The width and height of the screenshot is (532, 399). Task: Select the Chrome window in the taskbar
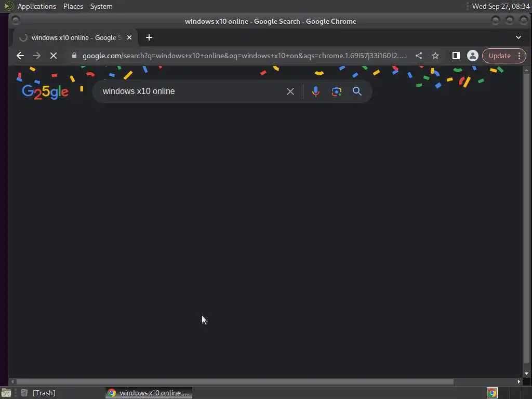click(149, 393)
